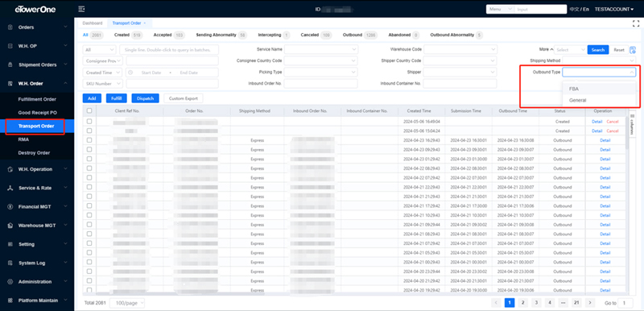Click the Reset button
644x311 pixels.
click(618, 50)
